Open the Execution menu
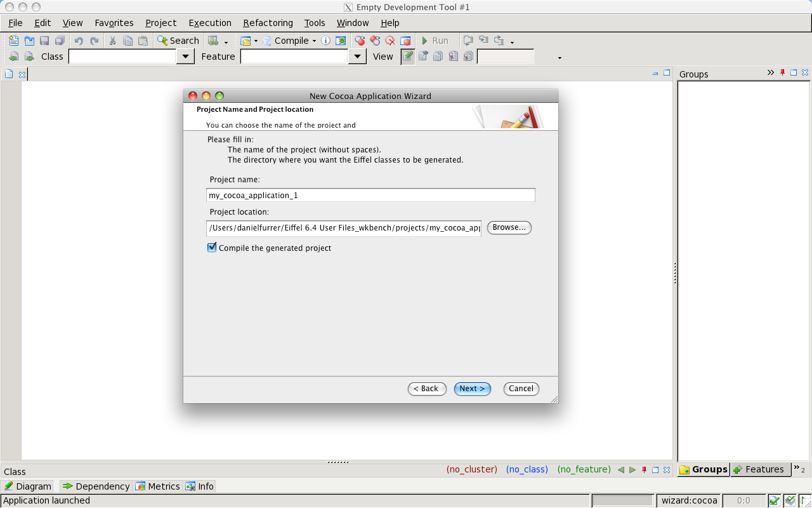 click(210, 23)
